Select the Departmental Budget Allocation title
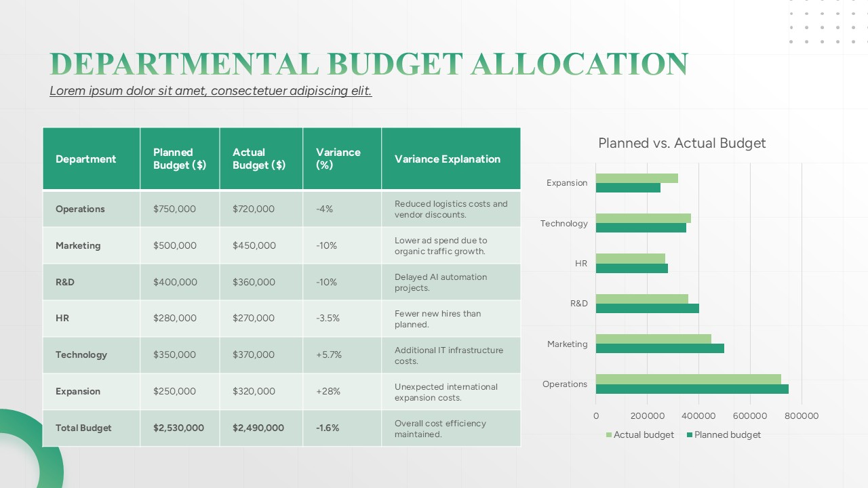868x488 pixels. pyautogui.click(x=369, y=64)
